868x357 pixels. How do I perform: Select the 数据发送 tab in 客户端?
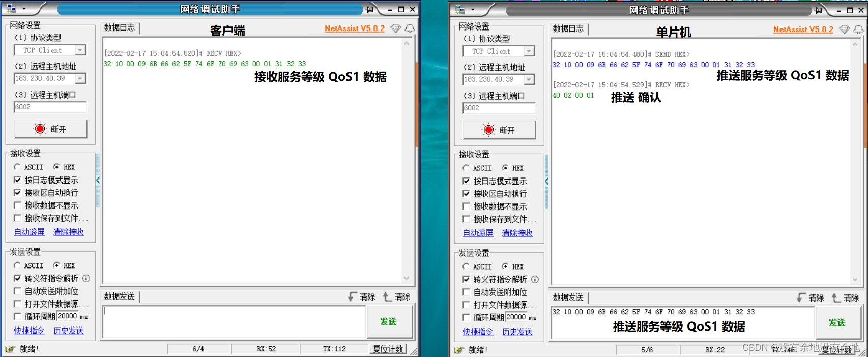tap(120, 296)
